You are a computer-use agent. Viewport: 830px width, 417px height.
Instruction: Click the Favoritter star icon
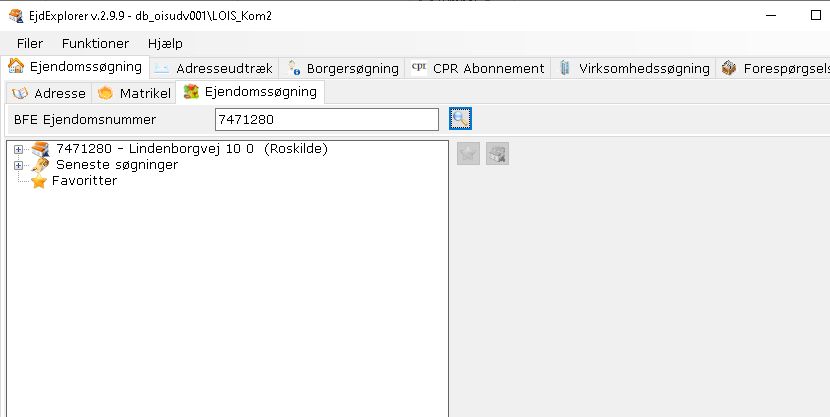tap(39, 181)
